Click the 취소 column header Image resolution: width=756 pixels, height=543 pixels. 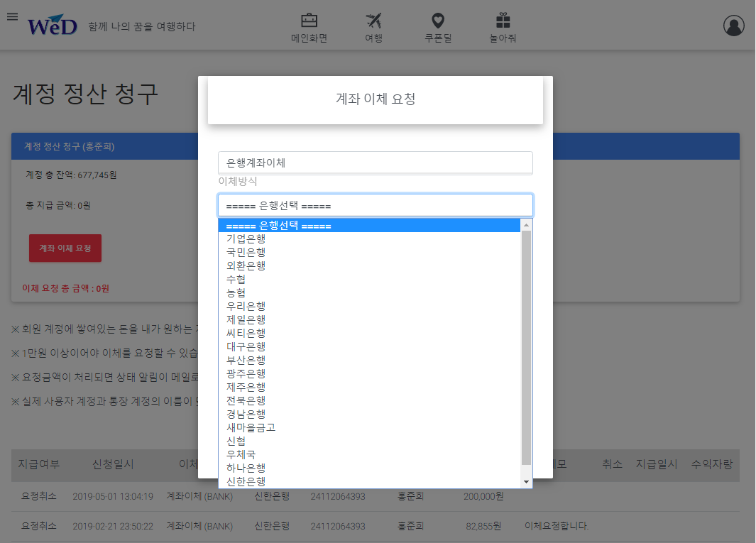(x=612, y=464)
